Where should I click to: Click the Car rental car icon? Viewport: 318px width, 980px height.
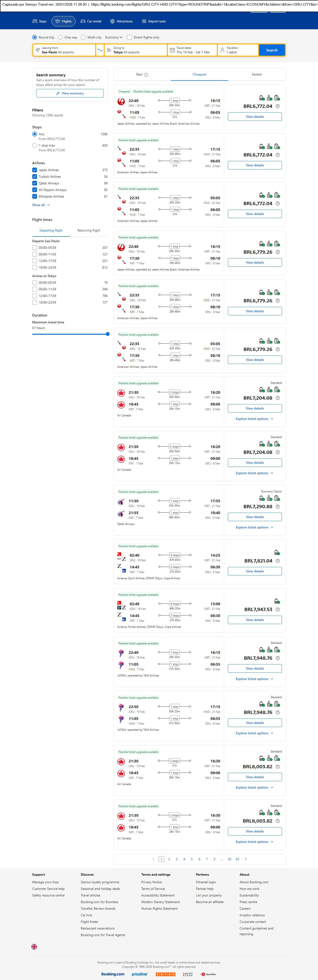pos(83,21)
